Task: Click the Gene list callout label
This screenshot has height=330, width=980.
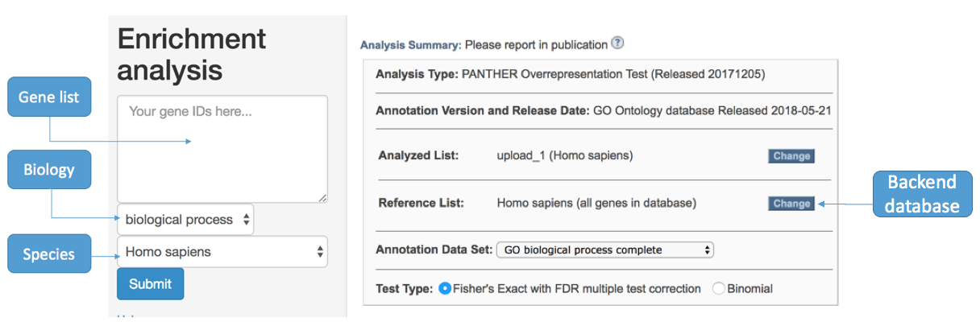Action: [x=51, y=97]
